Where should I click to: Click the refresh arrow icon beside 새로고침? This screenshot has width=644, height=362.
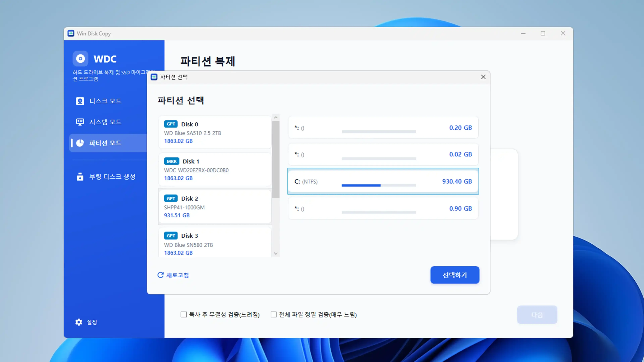coord(160,275)
